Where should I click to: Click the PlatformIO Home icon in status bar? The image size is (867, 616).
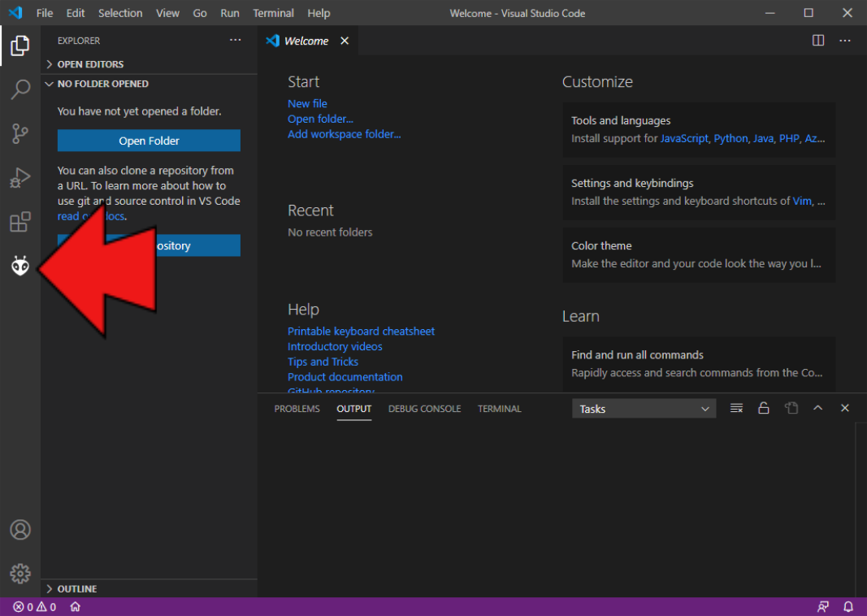75,607
